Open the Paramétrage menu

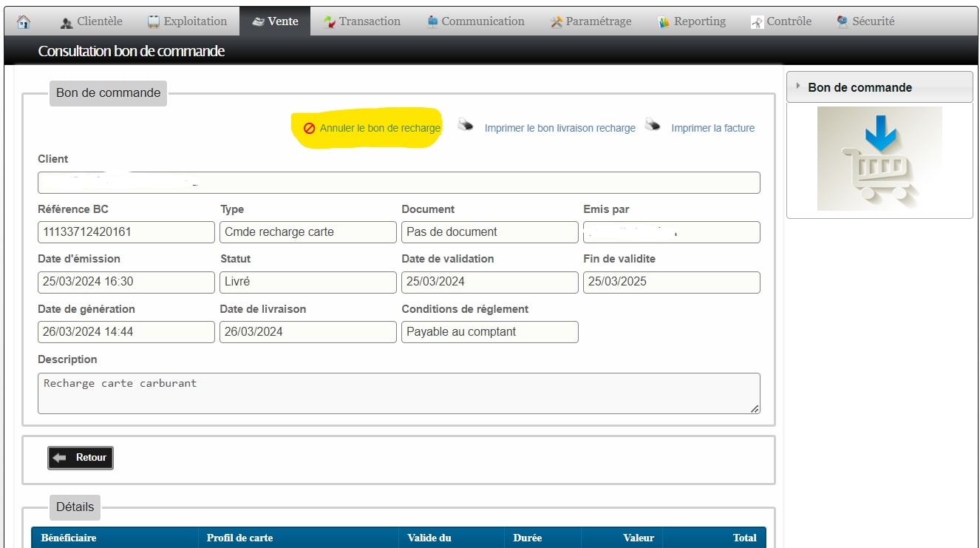(x=591, y=21)
